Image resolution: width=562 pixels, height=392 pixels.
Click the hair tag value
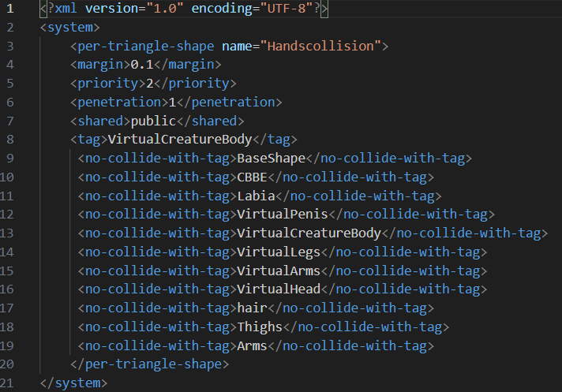(252, 308)
